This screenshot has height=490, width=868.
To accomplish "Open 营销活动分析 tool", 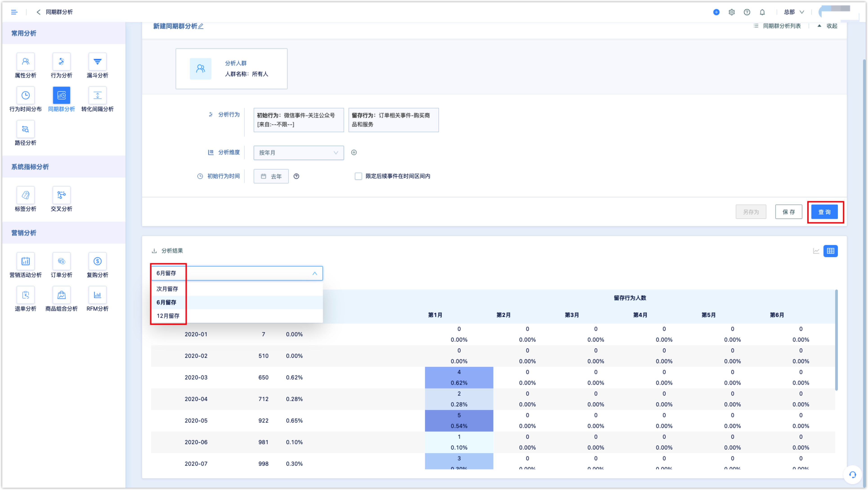I will pos(25,265).
